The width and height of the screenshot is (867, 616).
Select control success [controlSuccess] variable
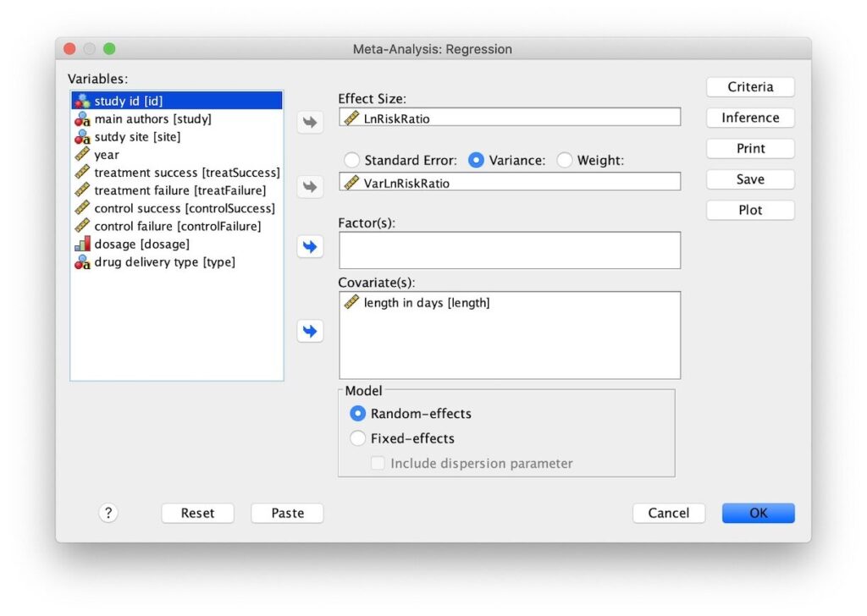click(x=177, y=208)
